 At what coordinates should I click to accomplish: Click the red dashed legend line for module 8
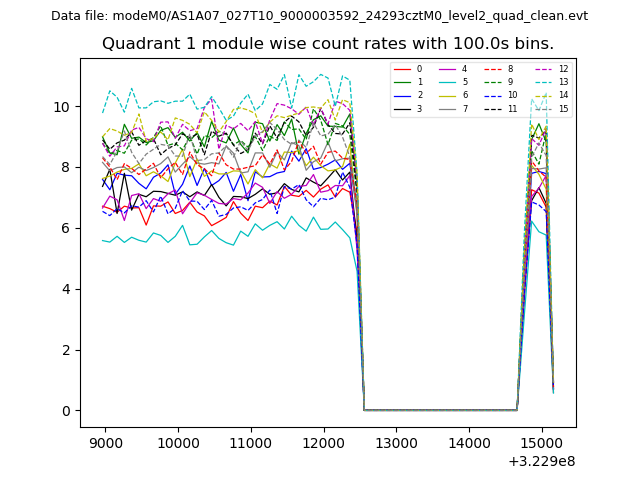[492, 69]
